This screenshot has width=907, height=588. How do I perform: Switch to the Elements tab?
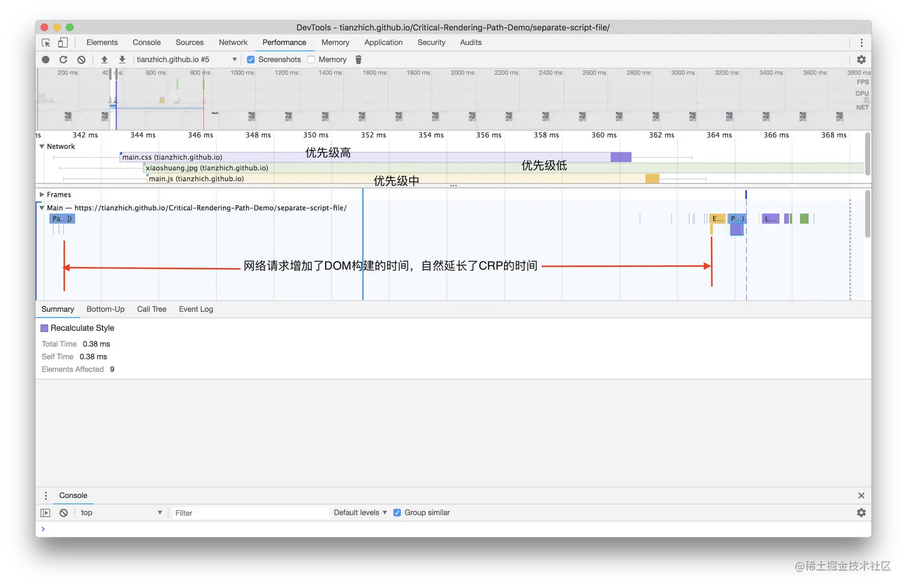102,43
